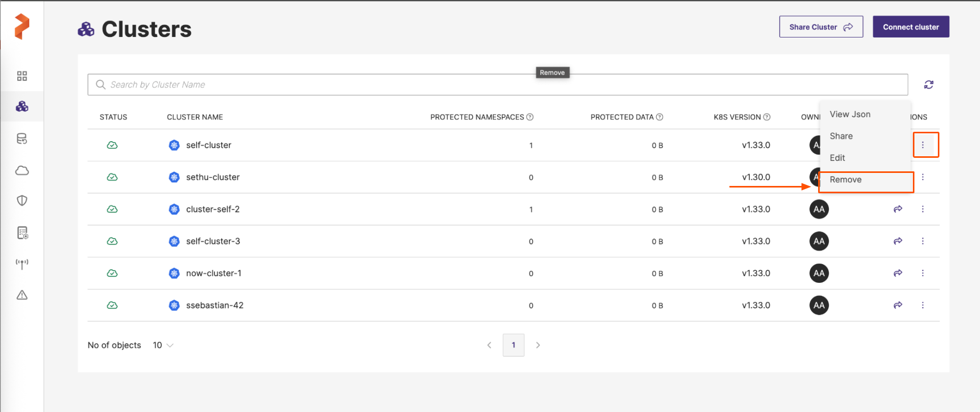This screenshot has width=980, height=412.
Task: Click the share arrow icon for ssebastian-42
Action: 898,305
